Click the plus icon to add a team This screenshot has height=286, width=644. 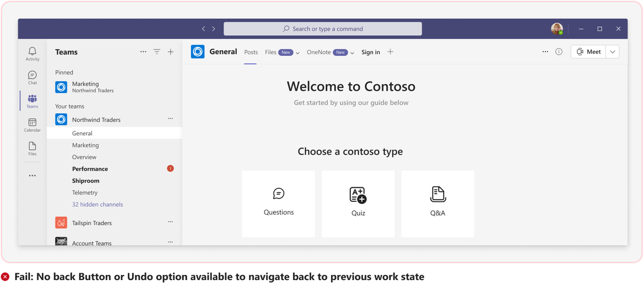point(171,52)
